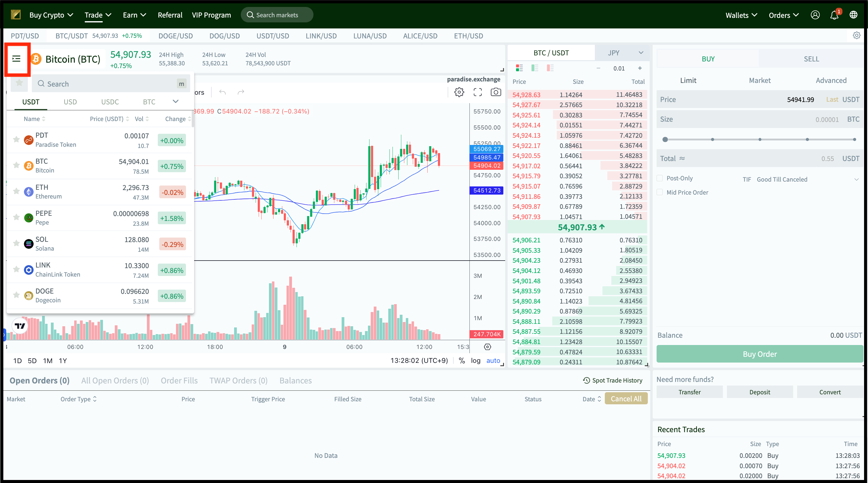Show only asks in order book
Screen dimensions: 868x483
(550, 68)
